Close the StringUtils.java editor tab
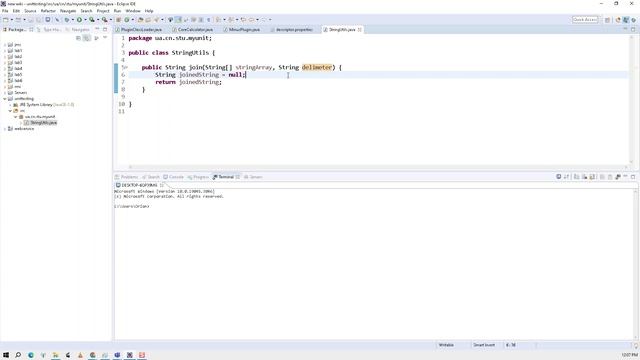Screen dimensions: 640x360 [x=360, y=30]
